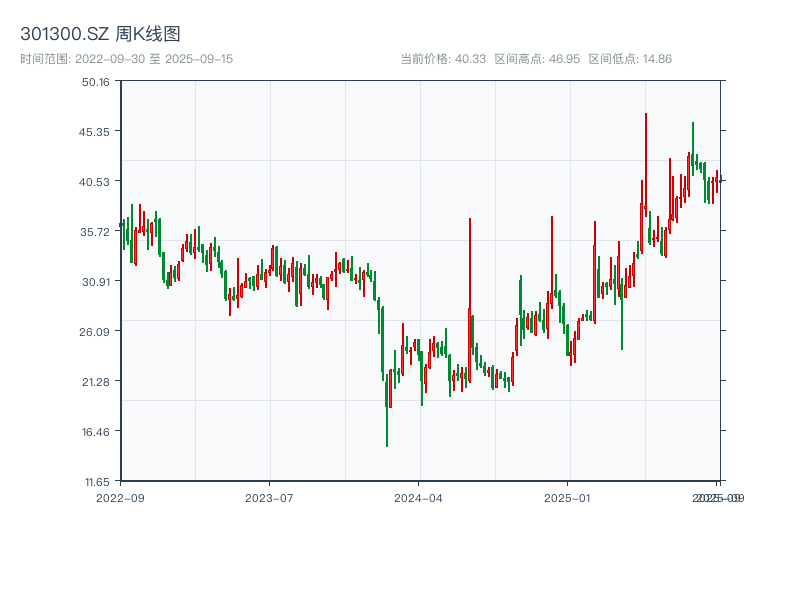Click the tallest red candle's upper wick tip
This screenshot has width=800, height=600.
(646, 114)
